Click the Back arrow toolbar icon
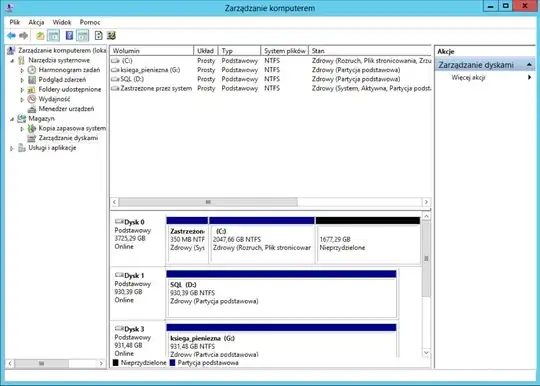 pyautogui.click(x=11, y=35)
